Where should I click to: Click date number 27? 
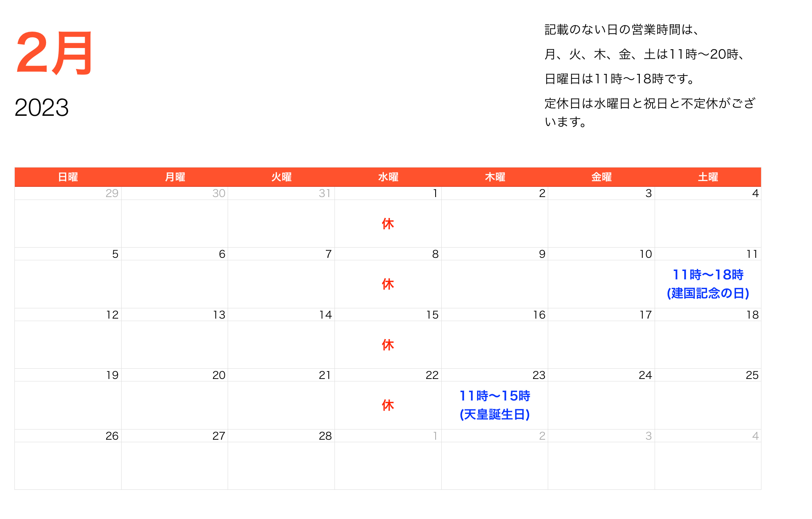coord(219,436)
